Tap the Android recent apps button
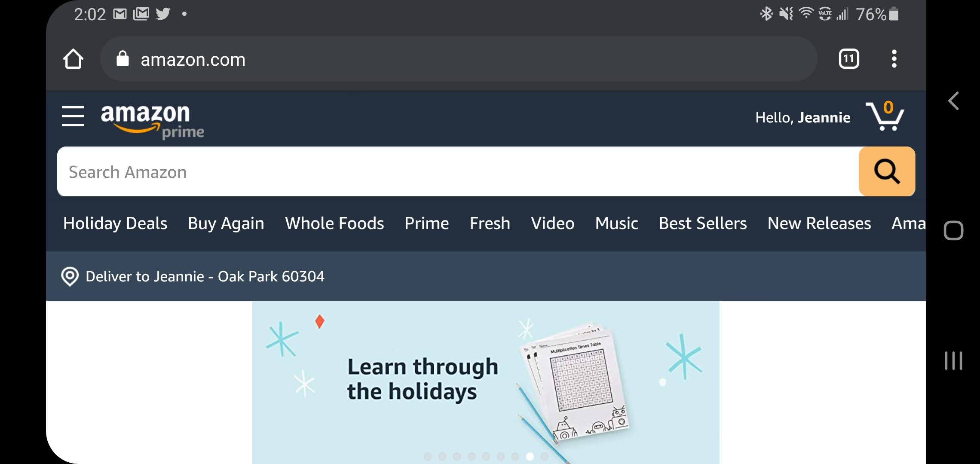The width and height of the screenshot is (980, 464). click(x=953, y=360)
